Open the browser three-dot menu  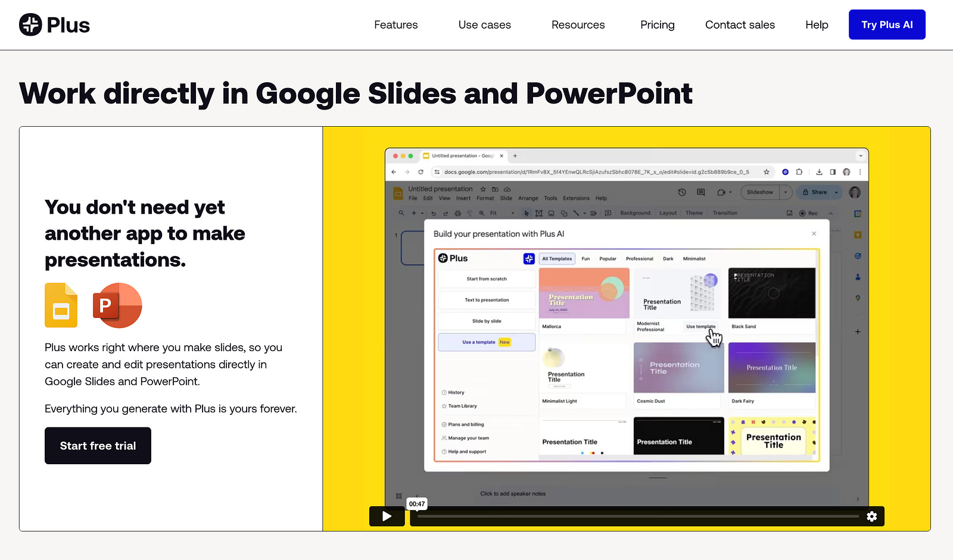[x=860, y=172]
